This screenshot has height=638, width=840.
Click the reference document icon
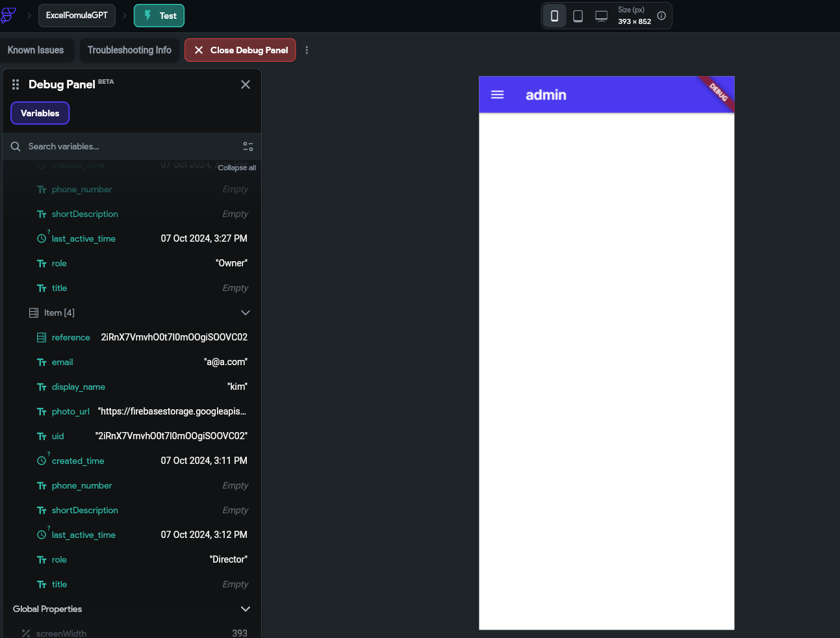[x=42, y=337]
